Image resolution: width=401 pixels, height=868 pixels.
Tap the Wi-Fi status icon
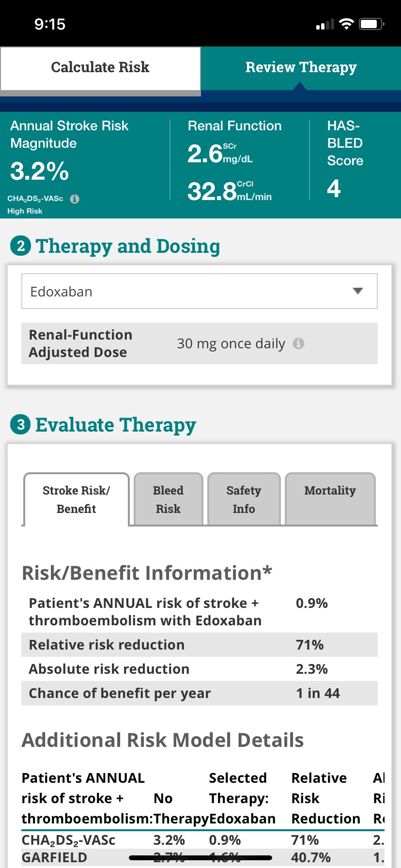pos(346,24)
